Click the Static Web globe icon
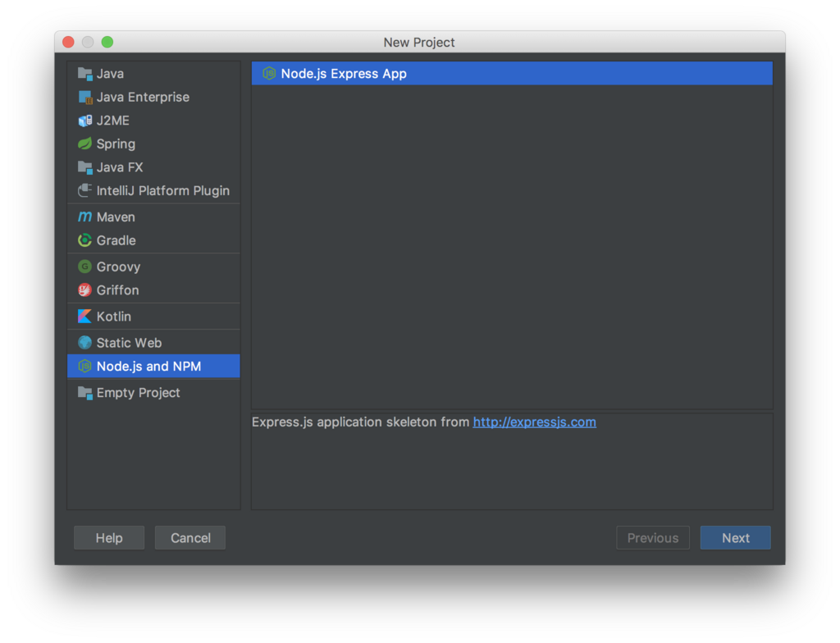 point(85,342)
